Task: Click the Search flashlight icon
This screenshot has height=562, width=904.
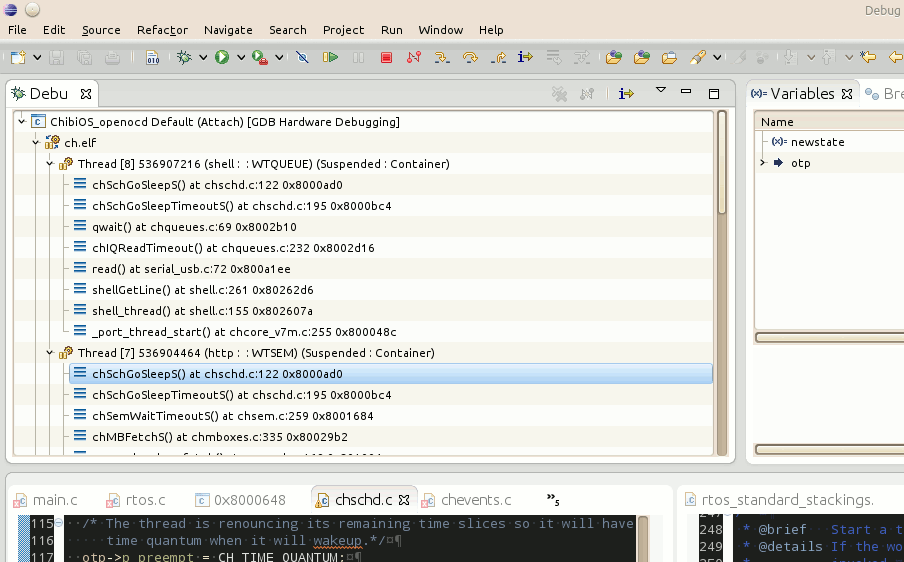Action: click(698, 57)
